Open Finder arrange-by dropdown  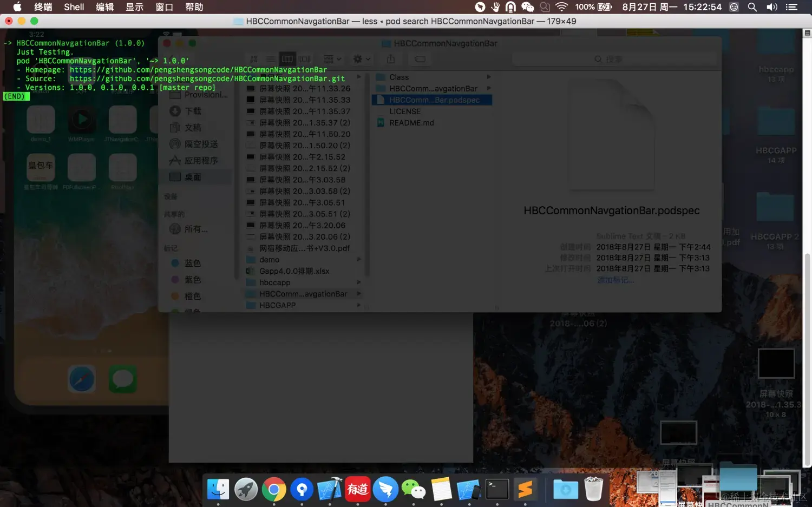click(332, 59)
